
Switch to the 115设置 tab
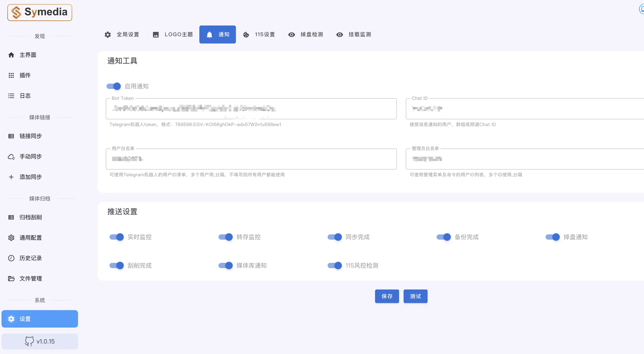259,35
